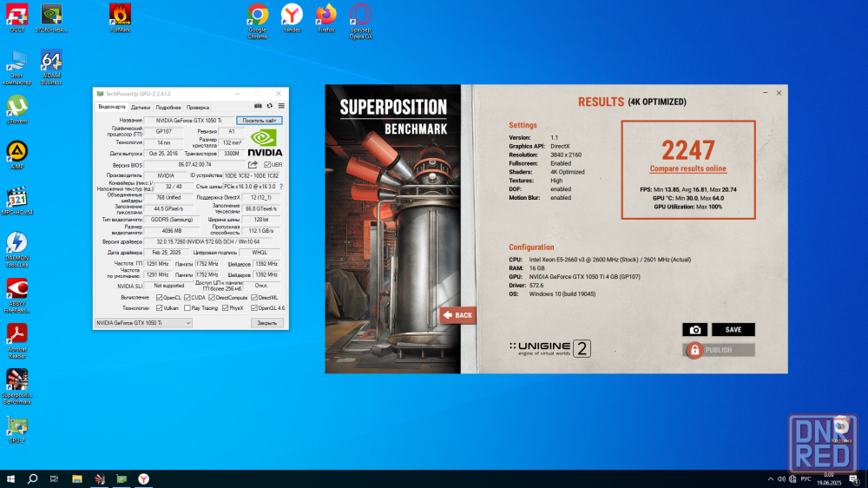Switch to Видеокарта tab
This screenshot has width=868, height=488.
pos(112,107)
